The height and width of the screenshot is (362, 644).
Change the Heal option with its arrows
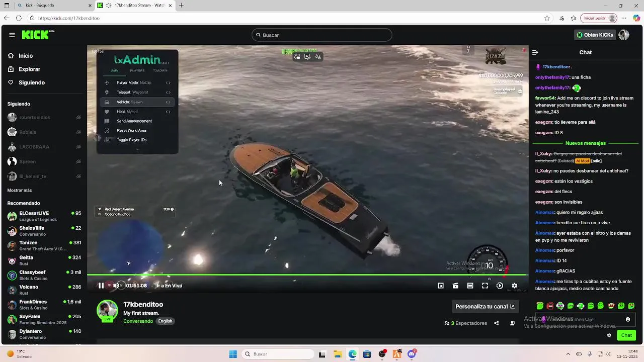coord(168,112)
